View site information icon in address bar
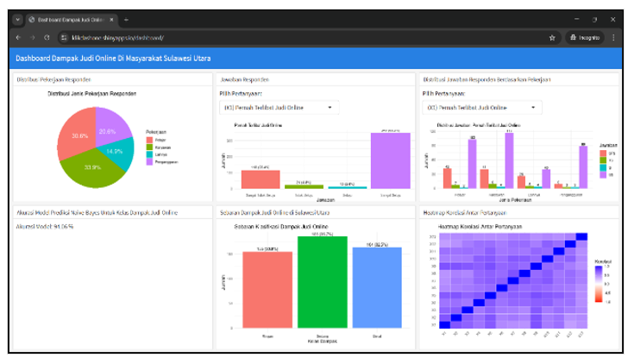 (x=63, y=38)
